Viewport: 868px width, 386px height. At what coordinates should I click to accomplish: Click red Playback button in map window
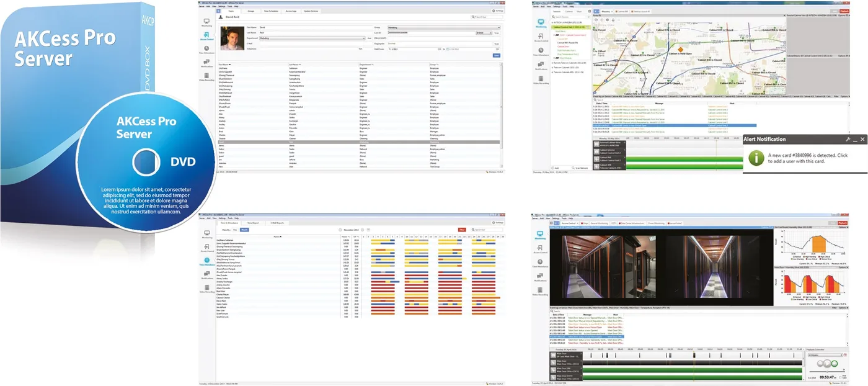tap(844, 11)
